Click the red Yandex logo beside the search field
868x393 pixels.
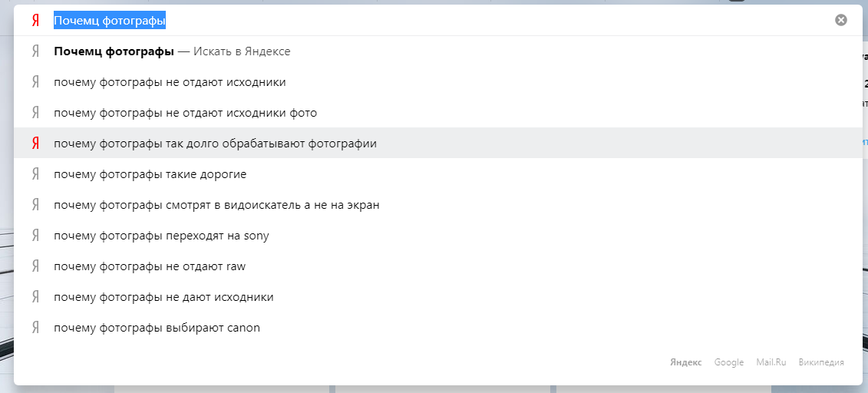(35, 21)
